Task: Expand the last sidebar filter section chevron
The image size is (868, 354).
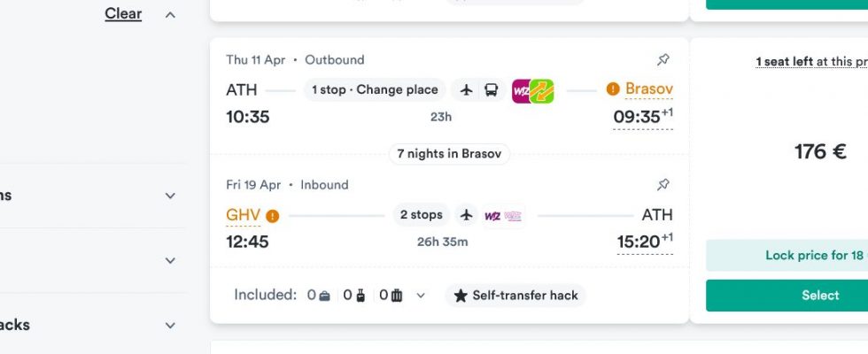Action: 170,326
